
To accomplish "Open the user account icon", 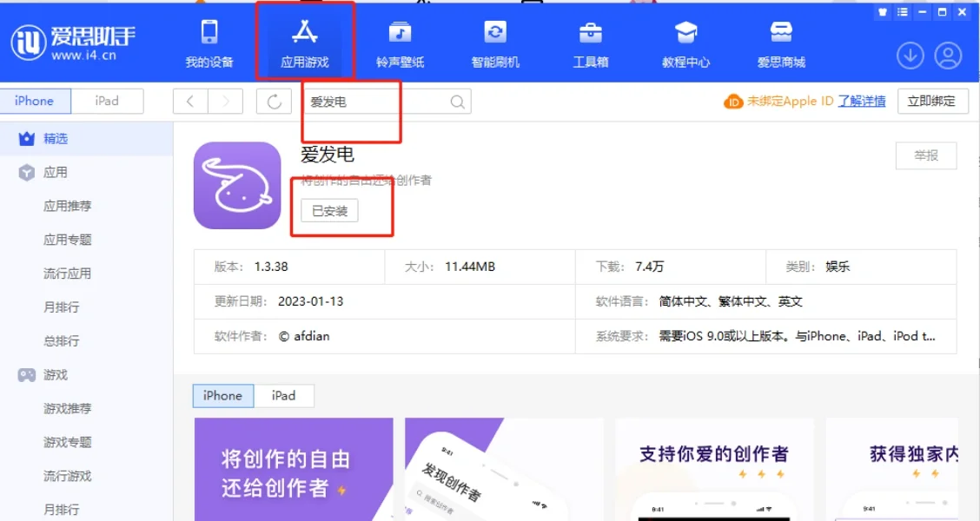I will 949,55.
